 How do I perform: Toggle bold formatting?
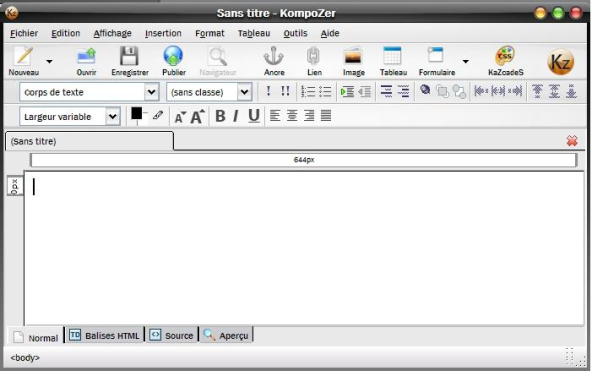220,116
